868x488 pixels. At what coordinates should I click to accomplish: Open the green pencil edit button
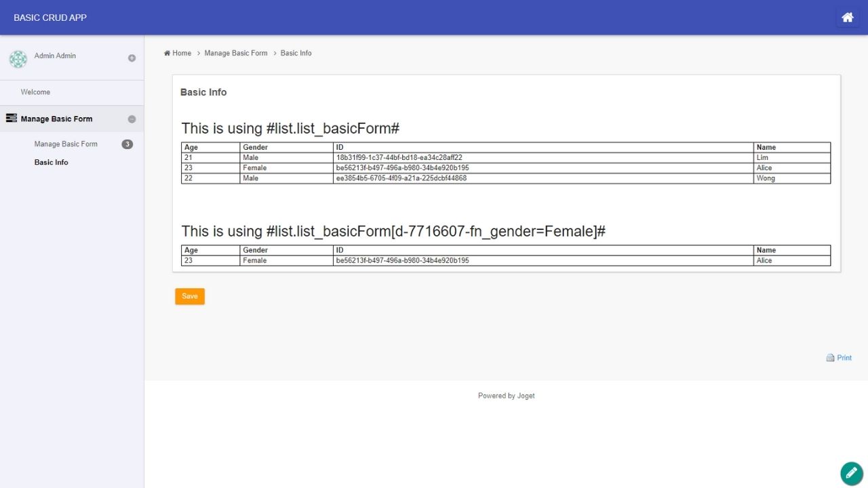pyautogui.click(x=851, y=473)
